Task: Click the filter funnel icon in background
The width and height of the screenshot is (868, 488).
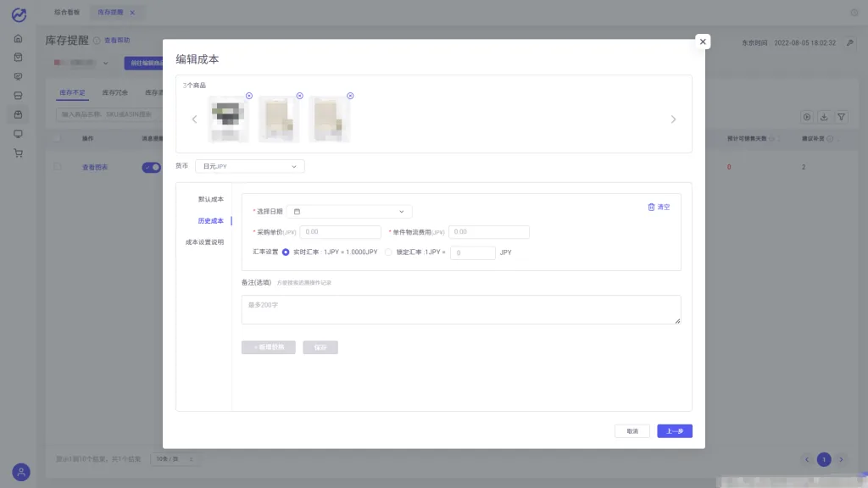Action: [841, 117]
